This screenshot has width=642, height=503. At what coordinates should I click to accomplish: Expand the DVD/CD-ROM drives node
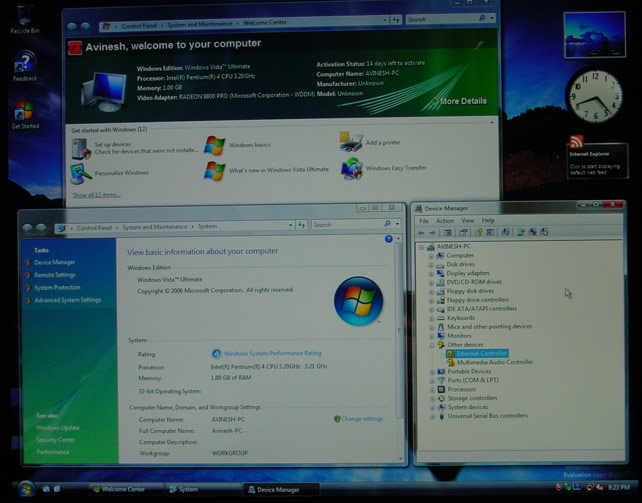431,283
